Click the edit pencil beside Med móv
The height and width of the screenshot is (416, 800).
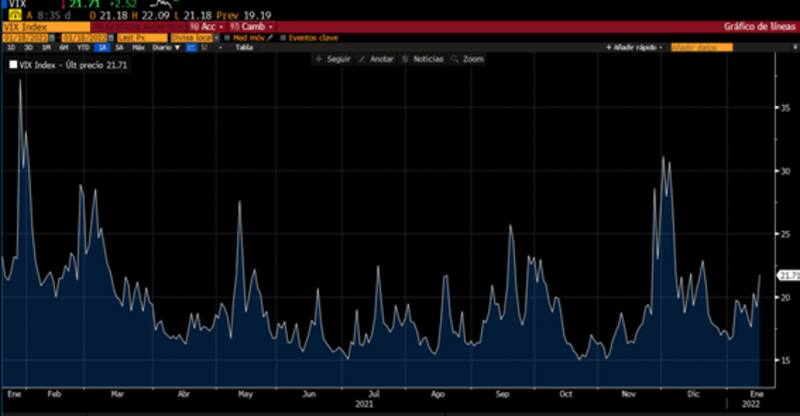[272, 37]
